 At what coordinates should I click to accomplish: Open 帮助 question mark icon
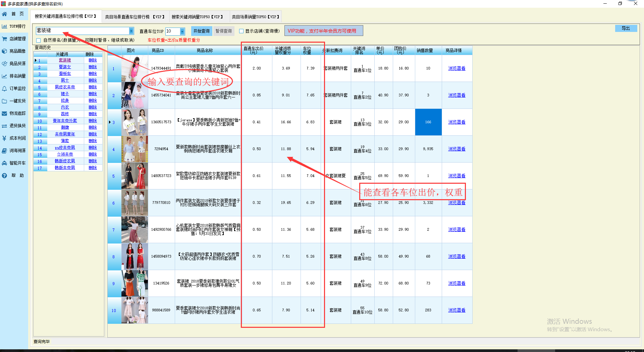click(x=4, y=176)
